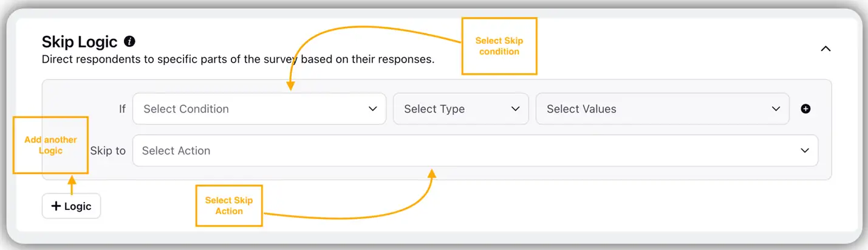Open the Select Condition dropdown
The image size is (868, 250).
coord(259,109)
